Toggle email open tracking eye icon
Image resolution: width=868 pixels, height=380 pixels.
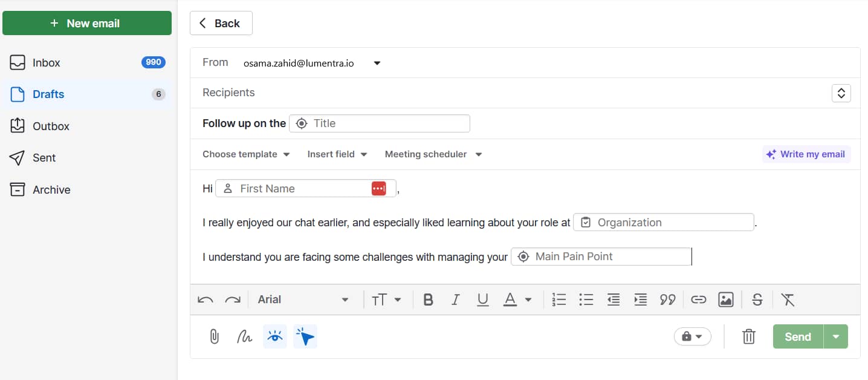(274, 336)
